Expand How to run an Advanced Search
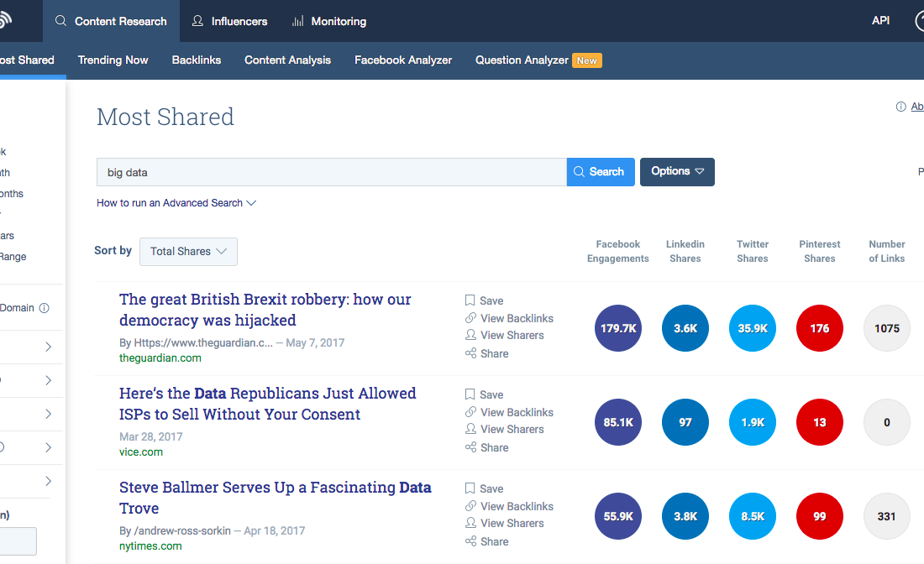The image size is (924, 564). pos(176,202)
